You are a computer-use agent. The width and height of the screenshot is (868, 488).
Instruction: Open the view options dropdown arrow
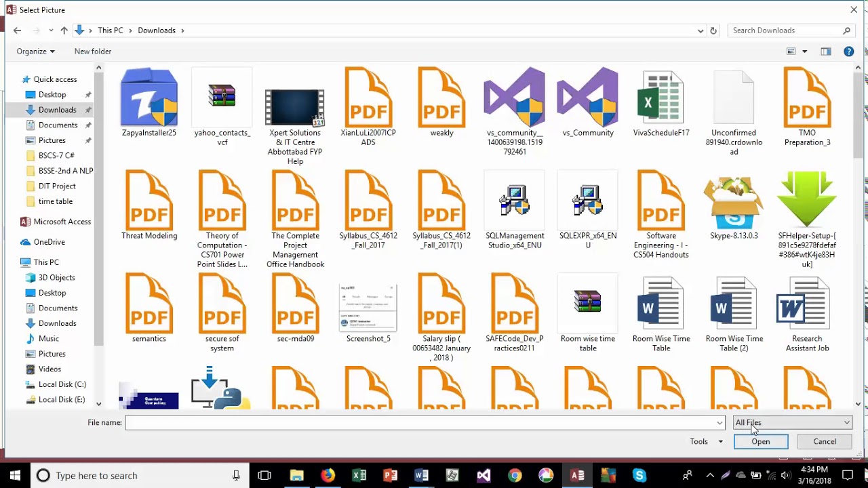coord(804,52)
